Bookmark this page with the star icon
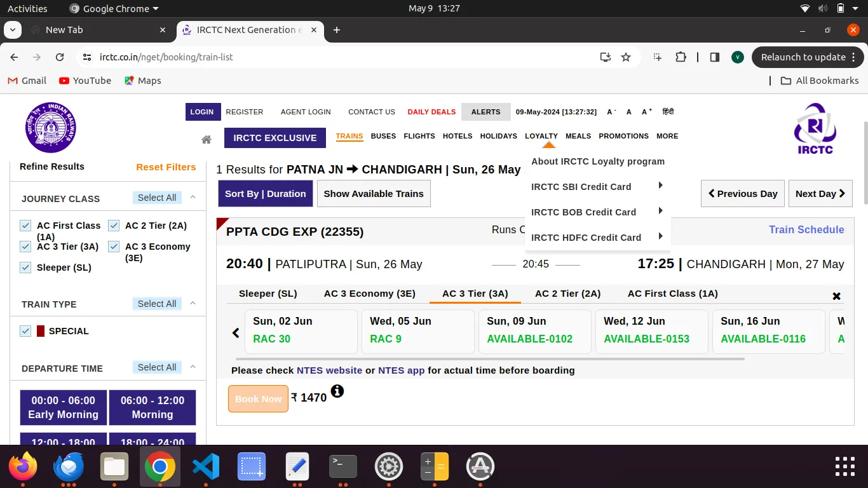 pyautogui.click(x=626, y=57)
